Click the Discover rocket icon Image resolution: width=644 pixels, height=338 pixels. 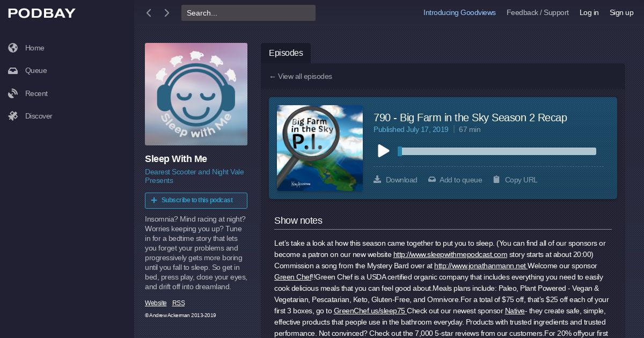(13, 116)
